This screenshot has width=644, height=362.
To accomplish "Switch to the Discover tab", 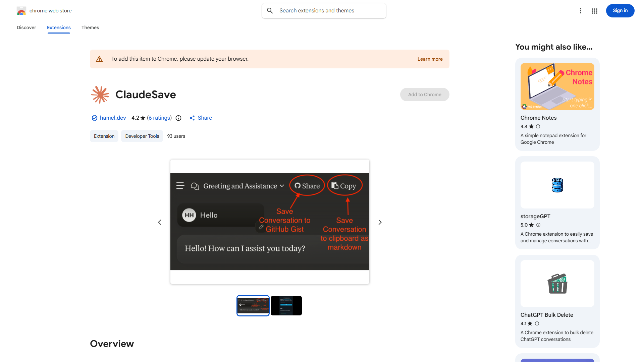I will point(26,27).
